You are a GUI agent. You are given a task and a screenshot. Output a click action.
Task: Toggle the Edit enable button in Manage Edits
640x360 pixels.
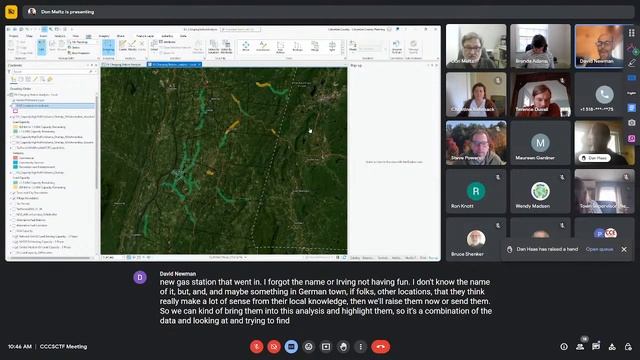(41, 47)
